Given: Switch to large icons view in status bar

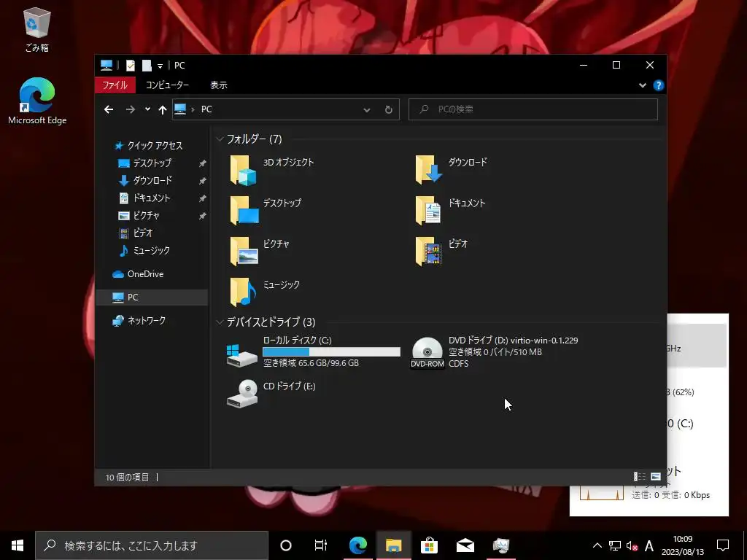Looking at the screenshot, I should [656, 477].
